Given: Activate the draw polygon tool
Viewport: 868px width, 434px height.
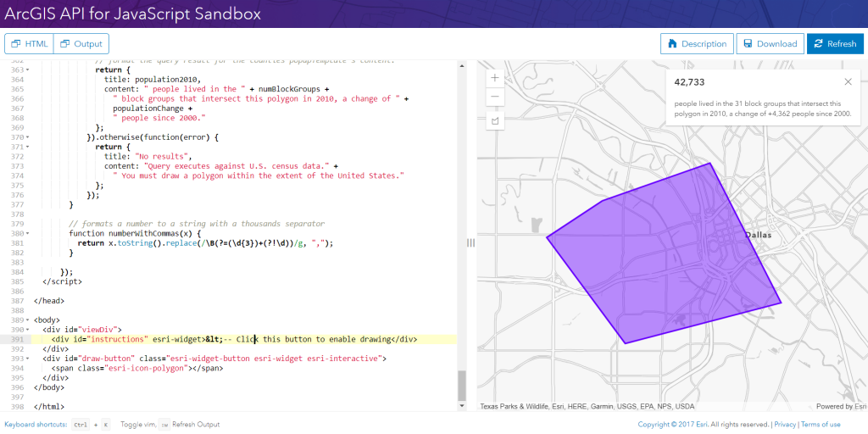Looking at the screenshot, I should tap(495, 120).
